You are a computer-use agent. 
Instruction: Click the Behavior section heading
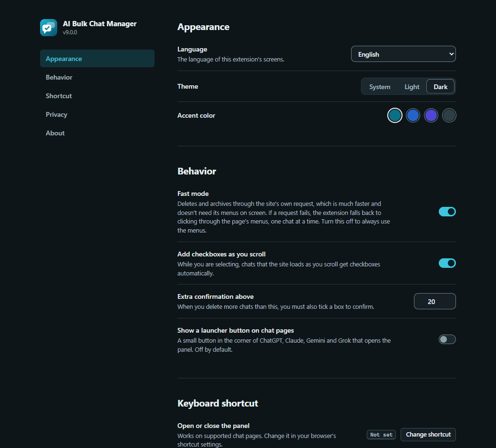point(197,171)
